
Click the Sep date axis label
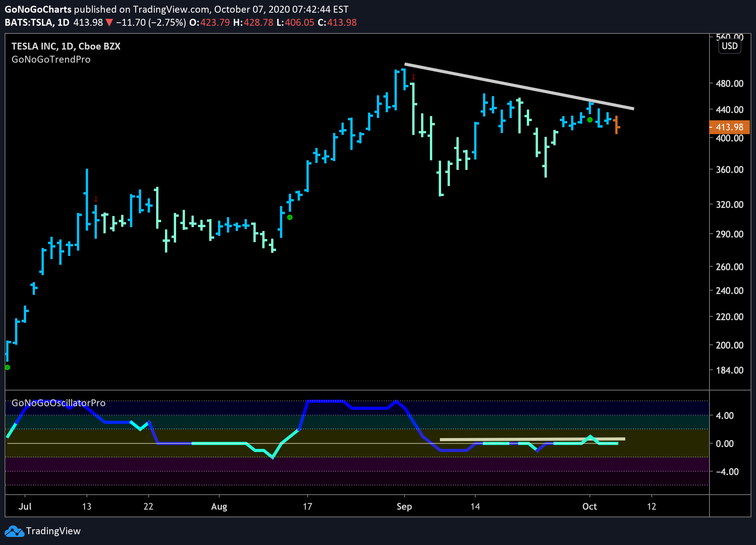[405, 507]
